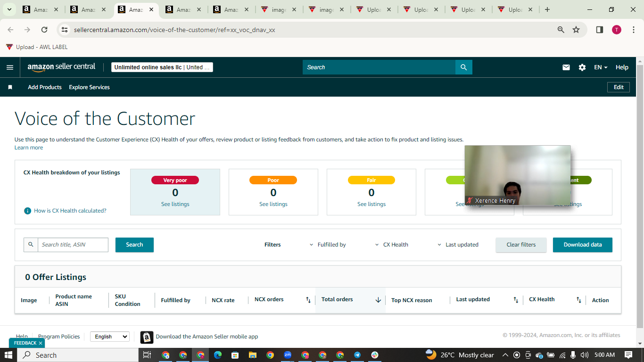Open Telegram from the taskbar
This screenshot has width=644, height=362.
point(357,355)
